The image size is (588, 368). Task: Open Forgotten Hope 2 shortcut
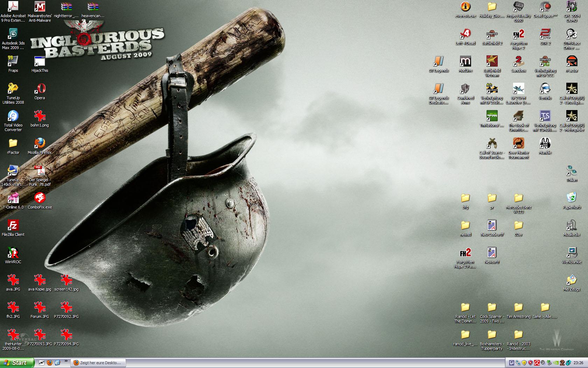[518, 39]
